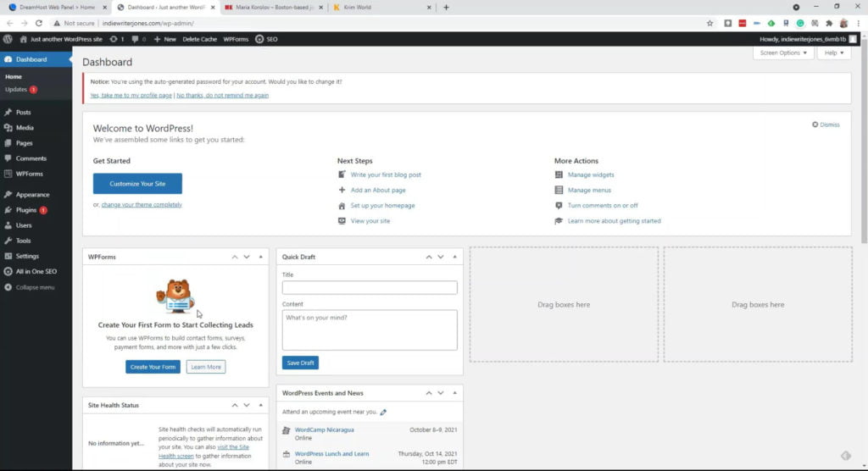Move Quick Draft widget up
The image size is (868, 471).
pyautogui.click(x=428, y=257)
